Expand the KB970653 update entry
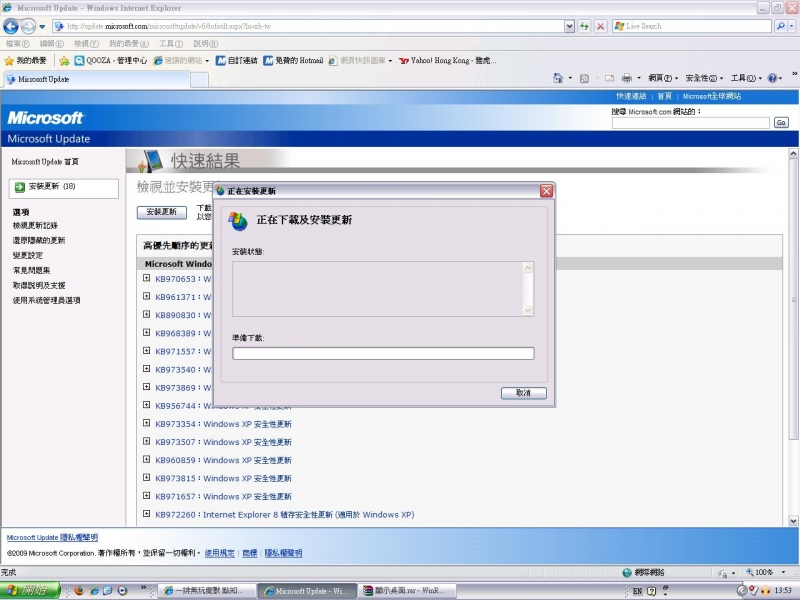The width and height of the screenshot is (800, 600). (146, 278)
